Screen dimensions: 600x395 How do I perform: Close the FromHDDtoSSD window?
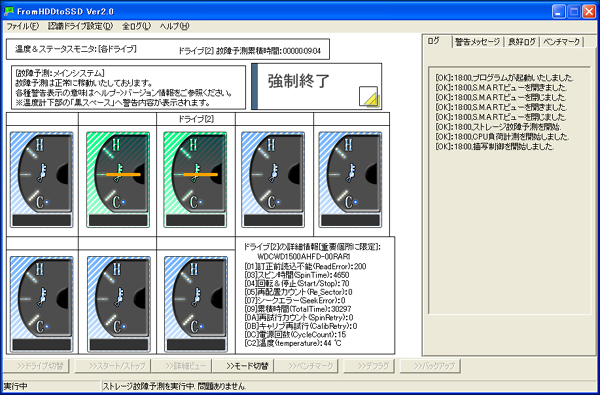(589, 12)
